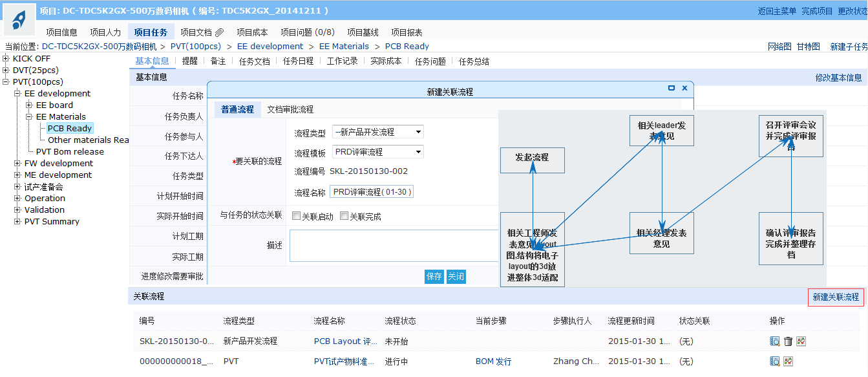The image size is (868, 377).
Task: View details icon for PVT workflow row
Action: coord(775,361)
